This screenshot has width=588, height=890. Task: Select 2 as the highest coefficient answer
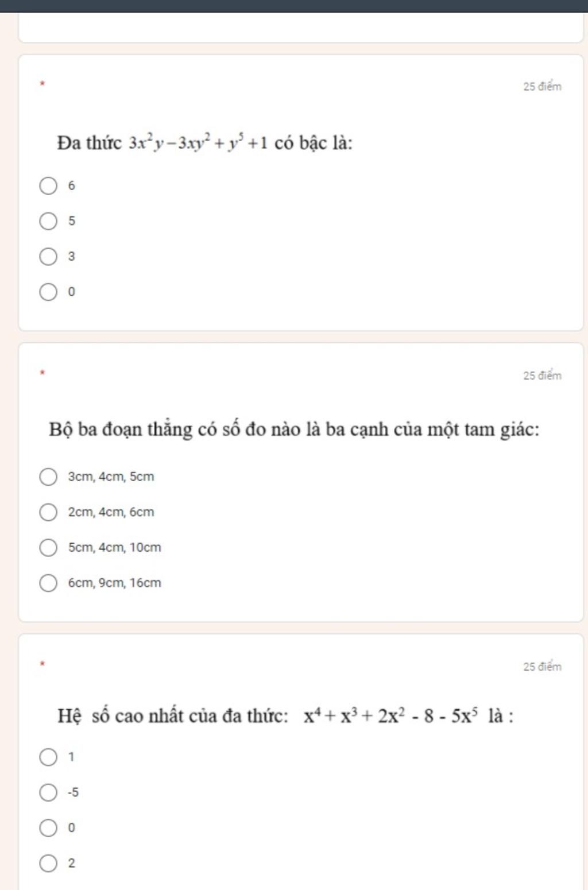pos(48,864)
